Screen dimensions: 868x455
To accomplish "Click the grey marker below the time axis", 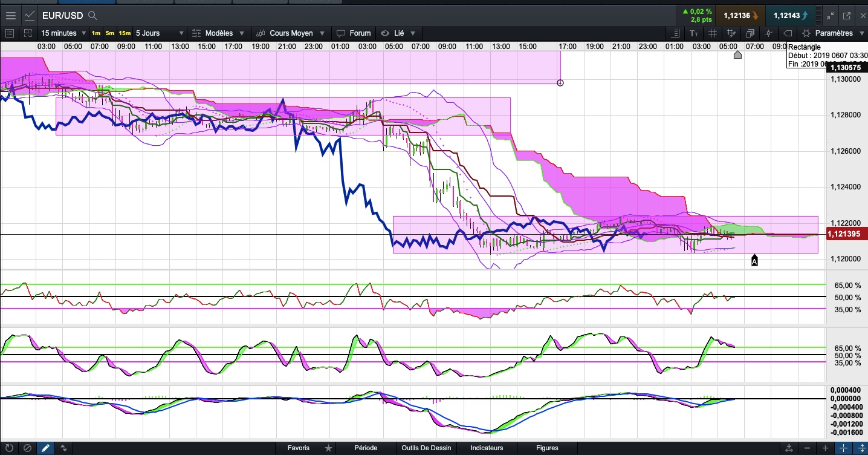I will 737,55.
